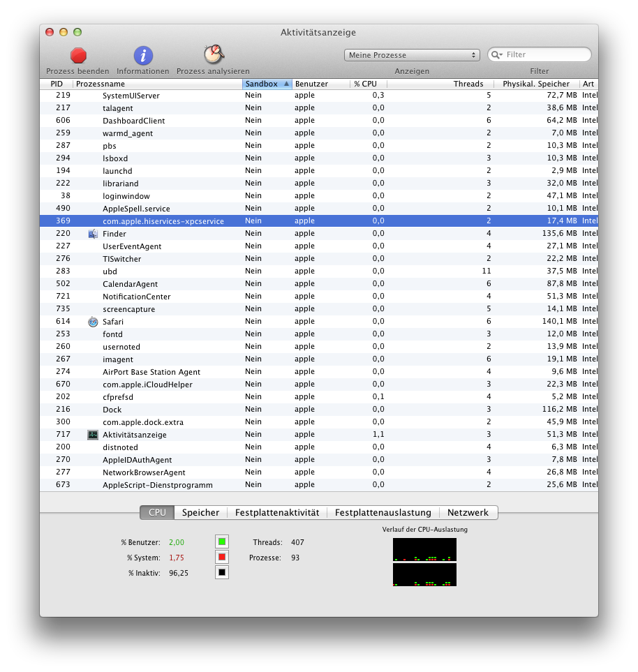This screenshot has width=638, height=672.
Task: Click the Finder icon in process list
Action: coord(93,234)
